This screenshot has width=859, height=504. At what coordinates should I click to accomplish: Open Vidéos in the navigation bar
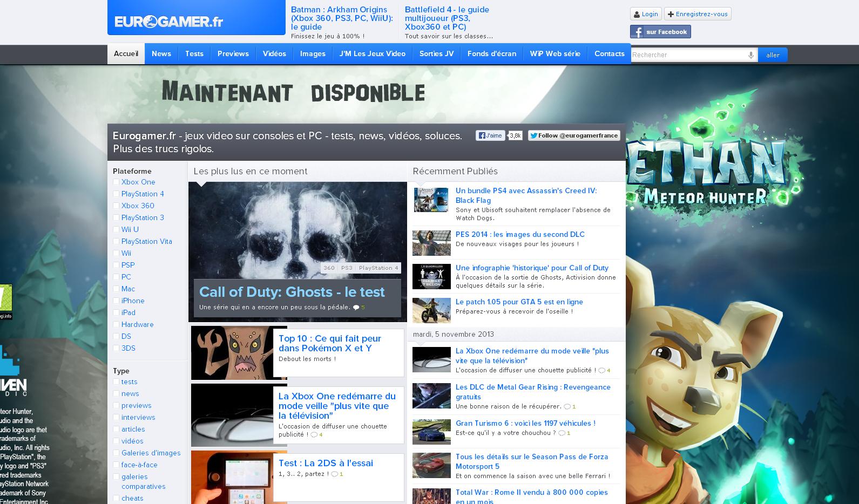tap(274, 54)
